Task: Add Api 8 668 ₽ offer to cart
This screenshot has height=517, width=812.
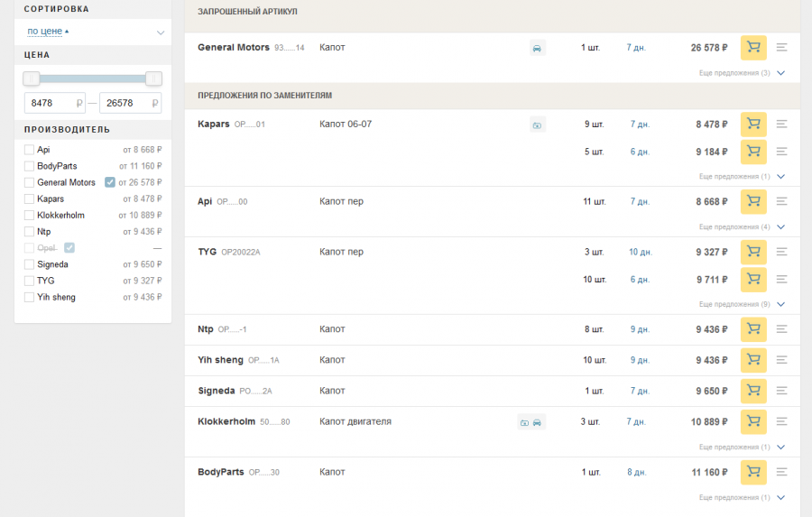Action: [x=753, y=201]
